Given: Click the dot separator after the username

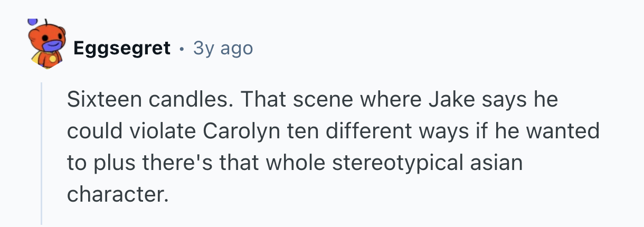Looking at the screenshot, I should point(182,49).
